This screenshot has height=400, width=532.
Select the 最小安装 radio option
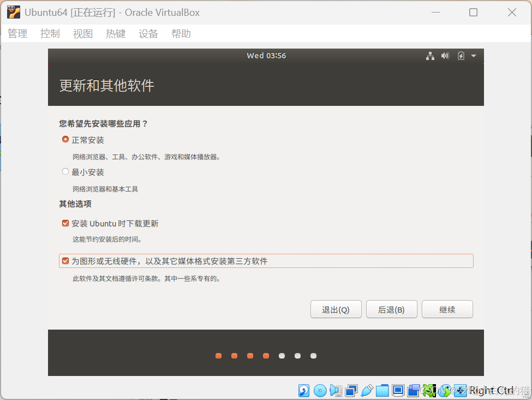pos(65,172)
